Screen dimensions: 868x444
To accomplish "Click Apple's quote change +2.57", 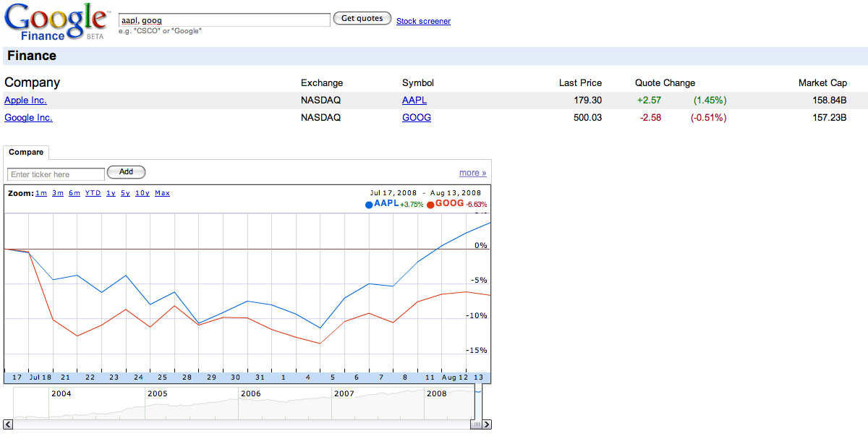I will tap(649, 101).
